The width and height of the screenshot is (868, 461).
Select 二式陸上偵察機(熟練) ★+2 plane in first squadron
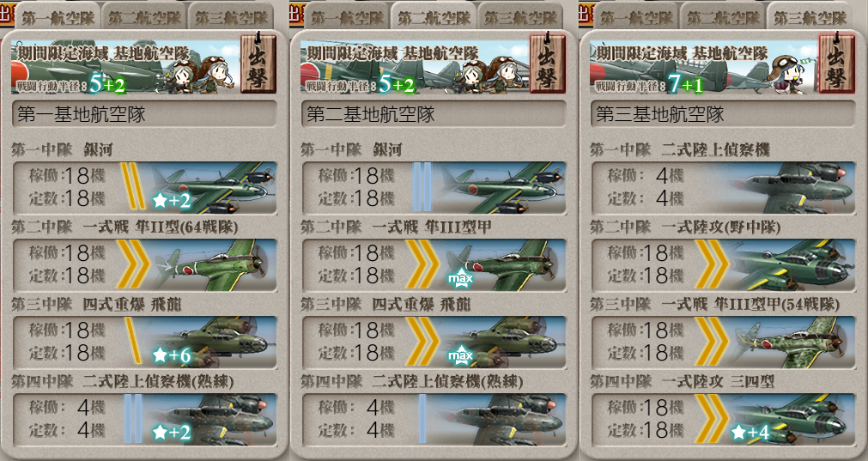[x=213, y=420]
